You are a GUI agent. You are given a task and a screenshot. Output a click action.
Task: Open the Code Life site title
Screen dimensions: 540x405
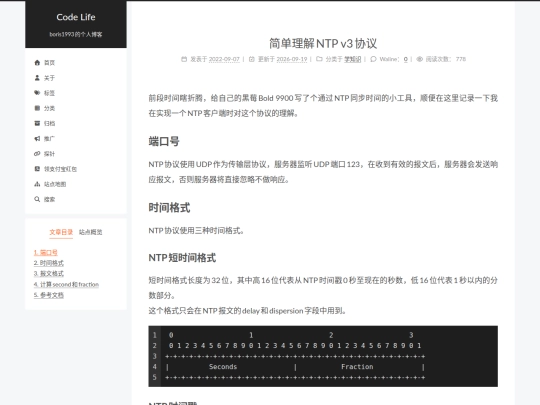pos(76,17)
